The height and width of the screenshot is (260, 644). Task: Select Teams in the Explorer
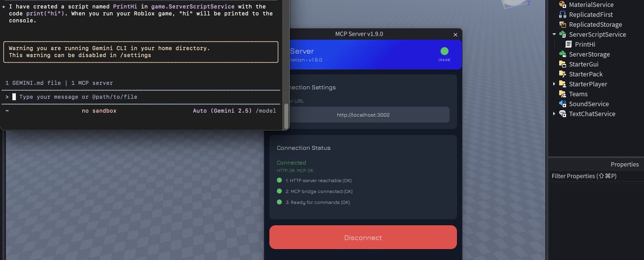tap(578, 94)
